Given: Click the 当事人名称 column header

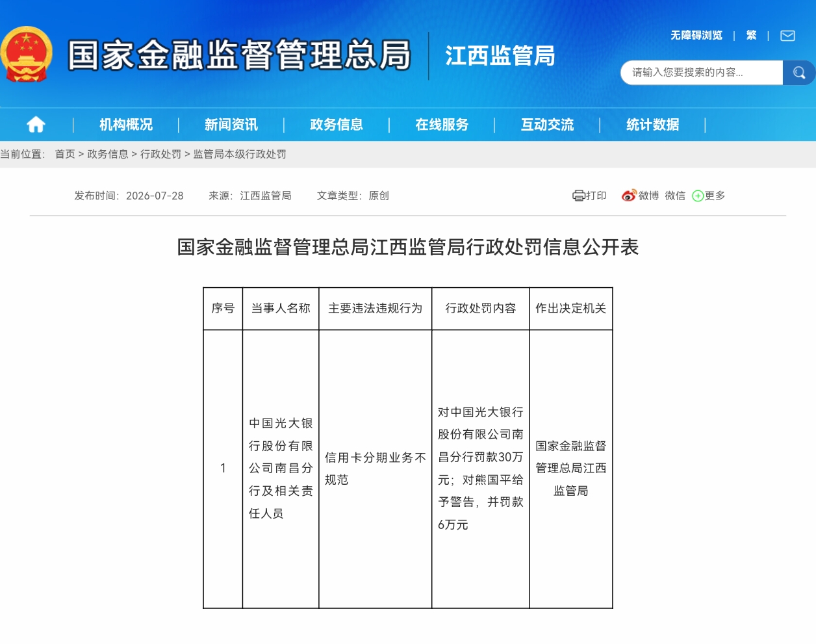Looking at the screenshot, I should (281, 309).
